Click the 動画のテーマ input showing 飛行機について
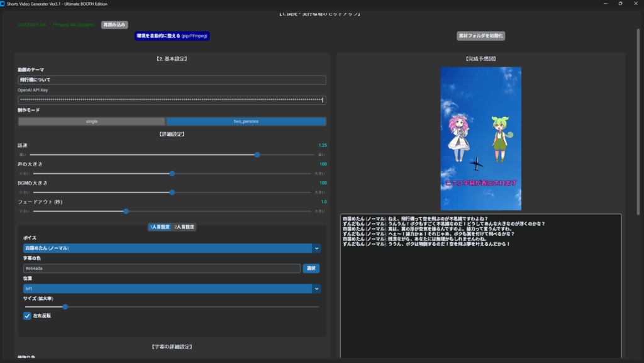The image size is (644, 363). [x=170, y=79]
